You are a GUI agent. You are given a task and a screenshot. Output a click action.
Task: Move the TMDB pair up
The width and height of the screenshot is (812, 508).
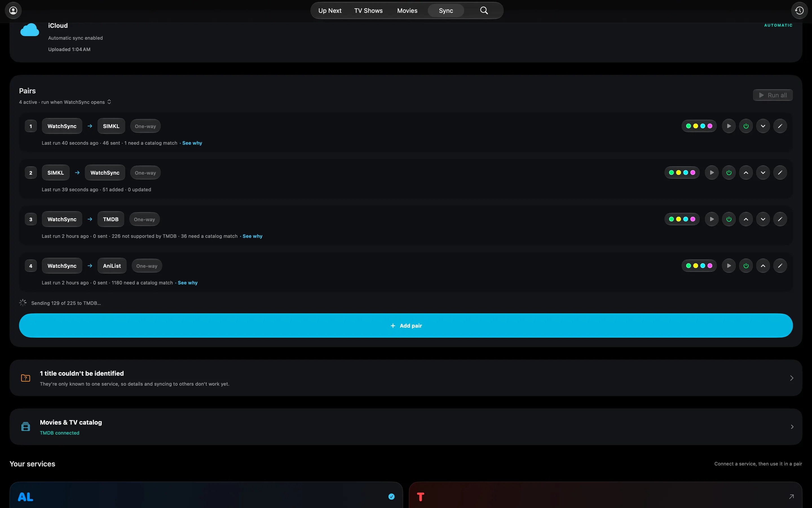(745, 219)
